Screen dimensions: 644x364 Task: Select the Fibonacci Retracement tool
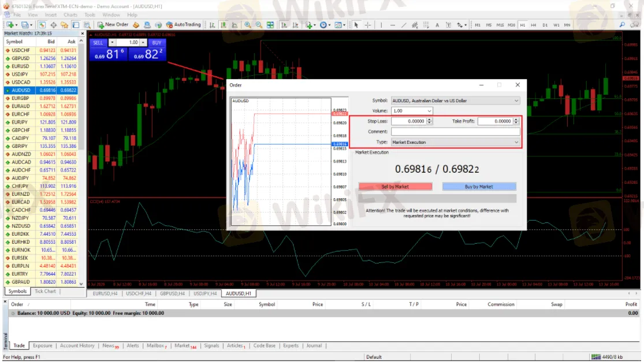coord(426,25)
